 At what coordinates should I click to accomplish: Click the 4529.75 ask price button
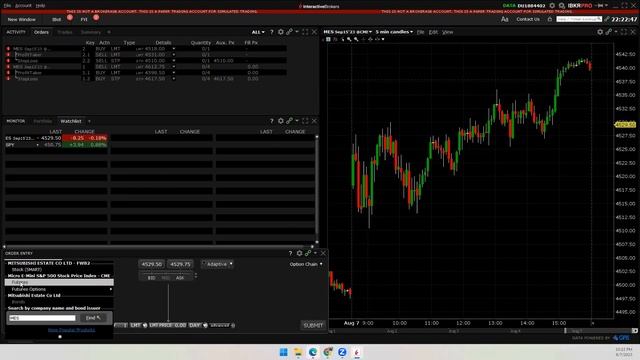pos(180,264)
